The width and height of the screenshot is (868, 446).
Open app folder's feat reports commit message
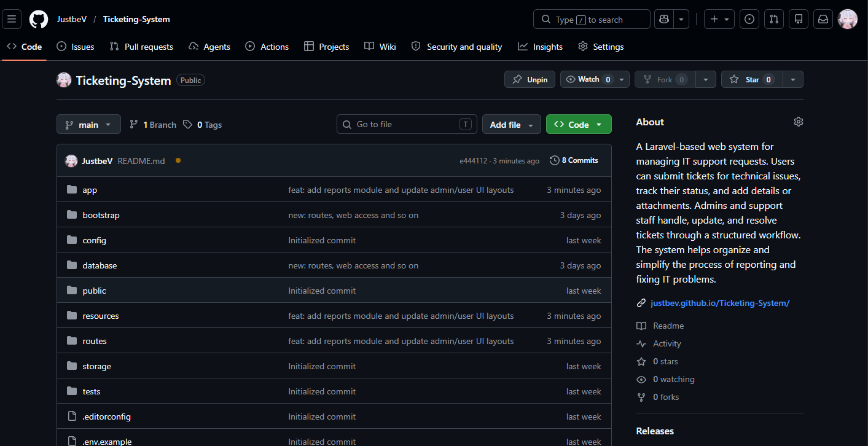[x=401, y=190]
